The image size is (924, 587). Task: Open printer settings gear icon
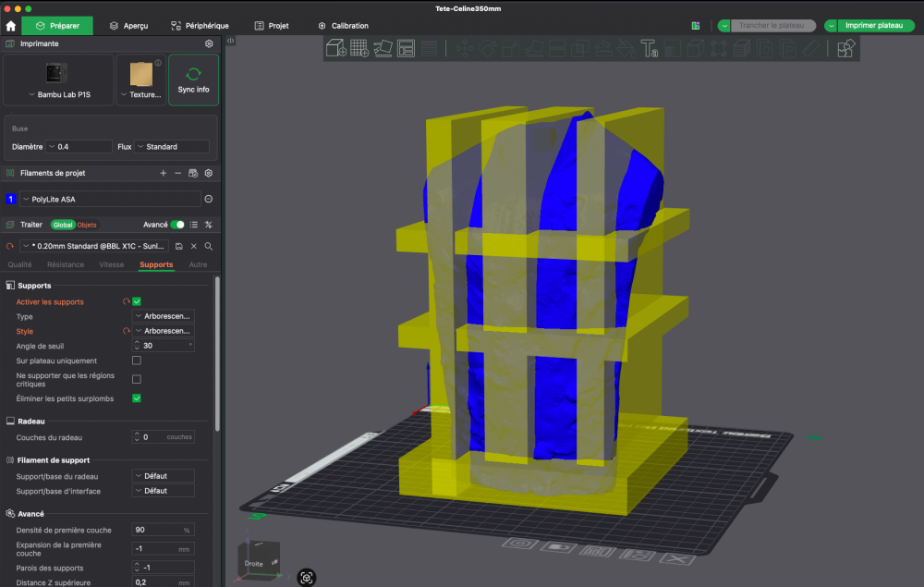tap(209, 43)
